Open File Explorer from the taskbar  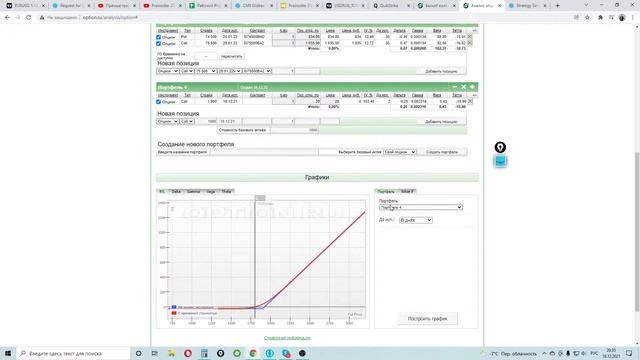(x=171, y=353)
